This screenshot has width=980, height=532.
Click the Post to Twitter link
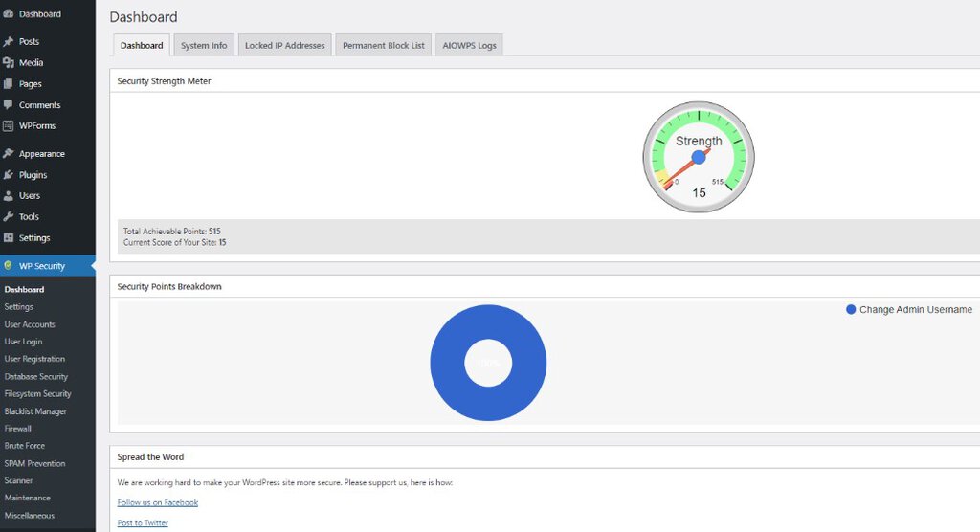click(x=143, y=522)
